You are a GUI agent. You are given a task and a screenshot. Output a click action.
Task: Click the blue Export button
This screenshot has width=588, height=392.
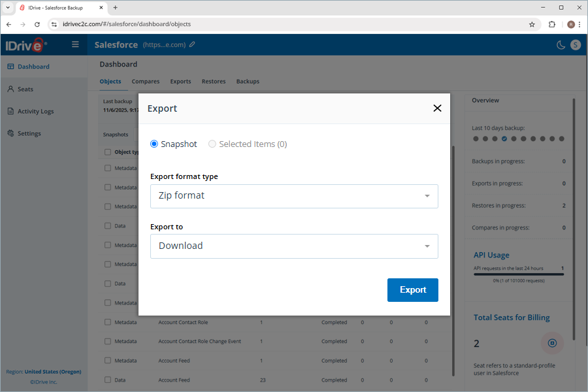click(412, 290)
